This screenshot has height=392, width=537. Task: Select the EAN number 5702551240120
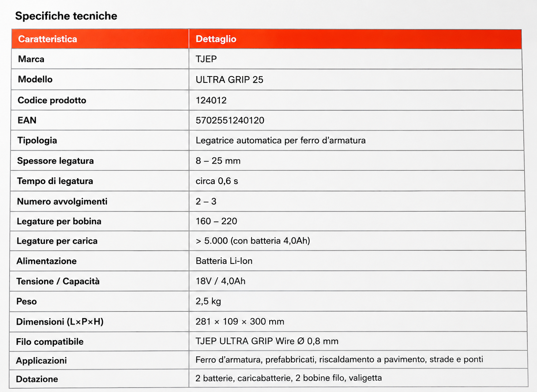pos(230,120)
